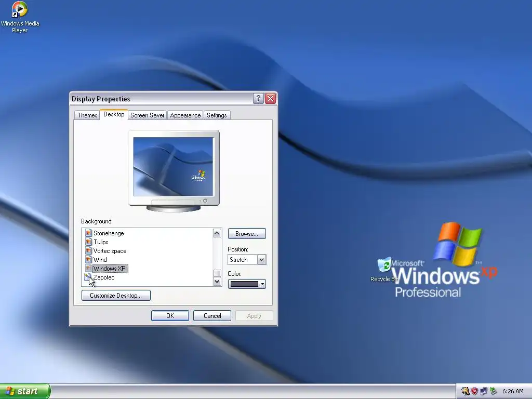Confirm with the OK button
532x399 pixels.
(x=170, y=316)
